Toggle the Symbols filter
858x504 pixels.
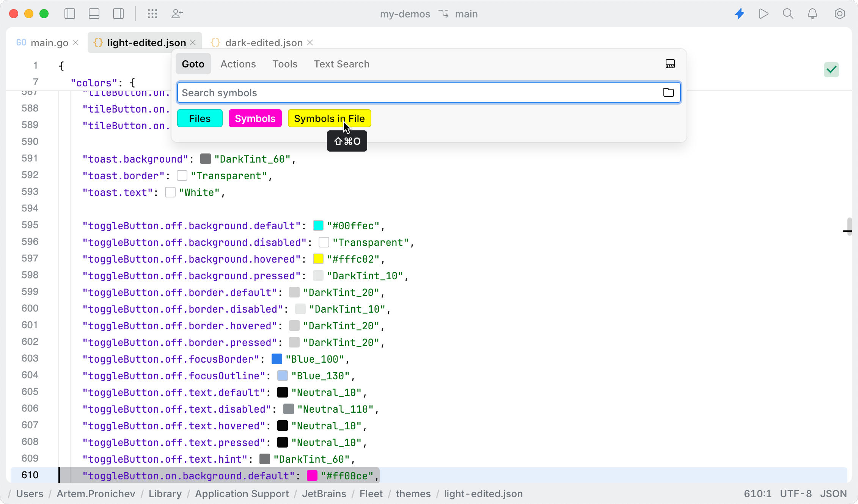[255, 118]
